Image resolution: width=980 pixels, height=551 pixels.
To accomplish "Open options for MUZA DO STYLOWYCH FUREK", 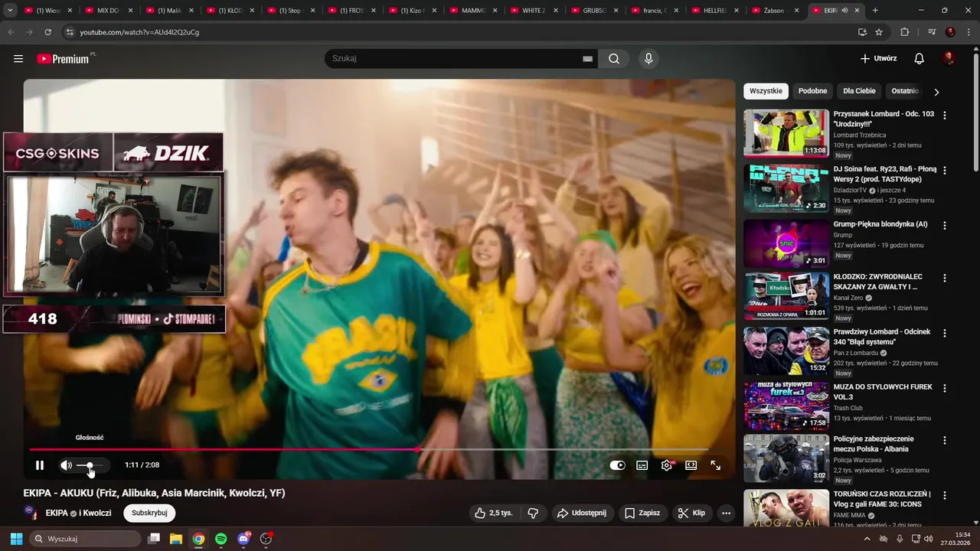I will [945, 389].
